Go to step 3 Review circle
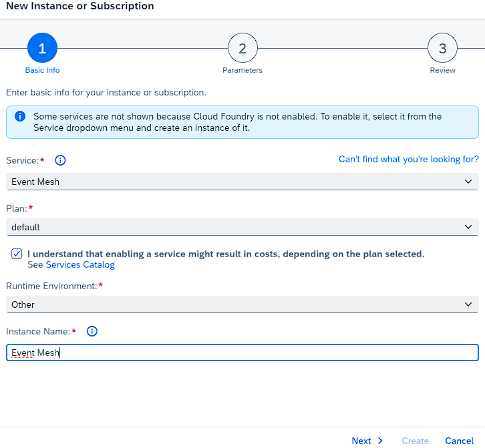Image resolution: width=485 pixels, height=448 pixels. point(442,48)
